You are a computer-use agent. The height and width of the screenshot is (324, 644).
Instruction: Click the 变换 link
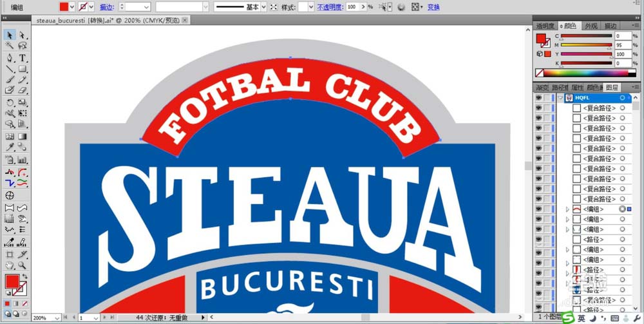pyautogui.click(x=433, y=7)
